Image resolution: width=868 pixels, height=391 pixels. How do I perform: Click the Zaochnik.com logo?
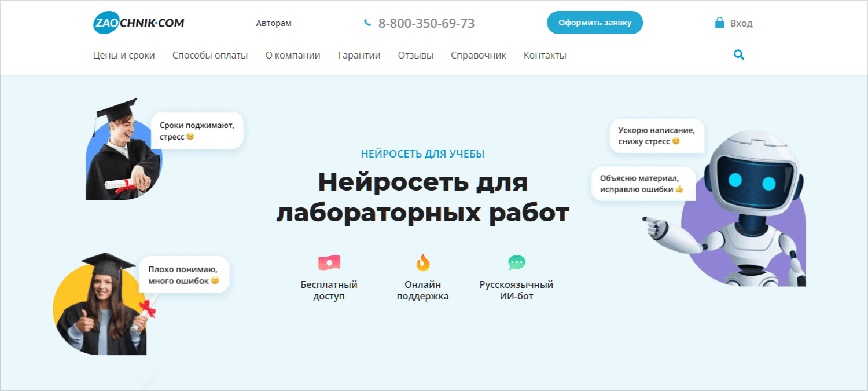point(138,23)
